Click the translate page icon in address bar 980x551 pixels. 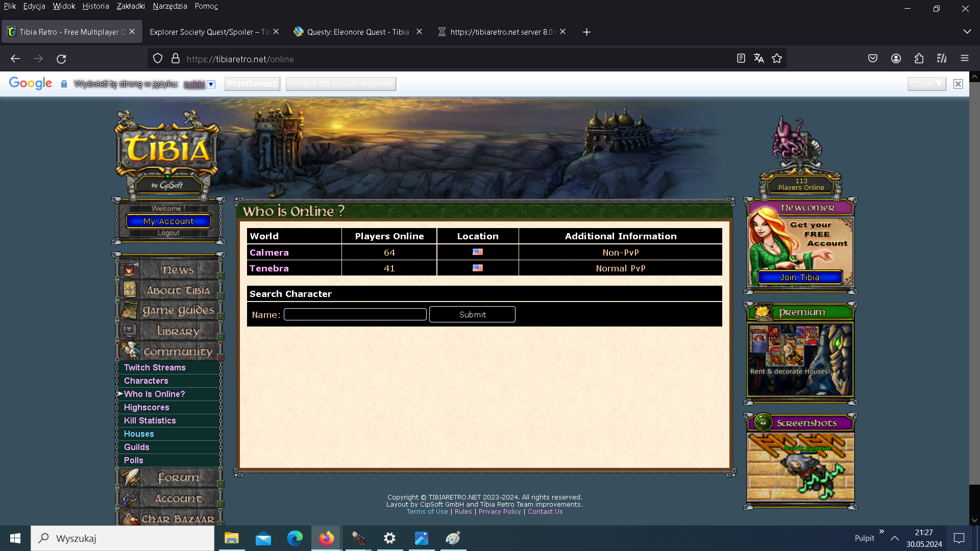(759, 59)
